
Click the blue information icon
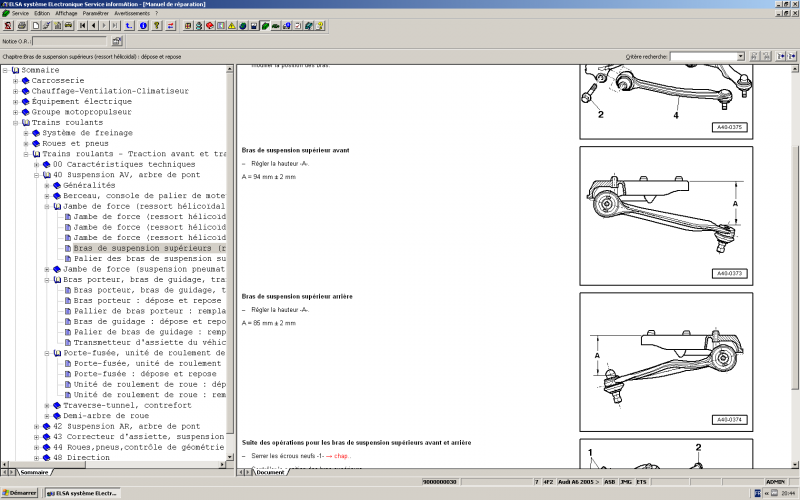(143, 25)
